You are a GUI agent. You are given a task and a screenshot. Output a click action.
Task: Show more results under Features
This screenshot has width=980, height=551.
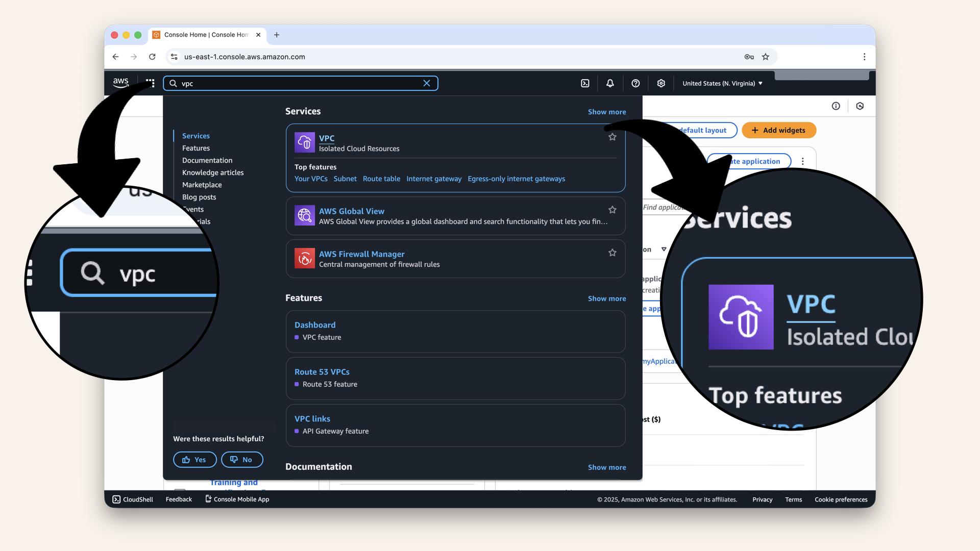pyautogui.click(x=606, y=298)
